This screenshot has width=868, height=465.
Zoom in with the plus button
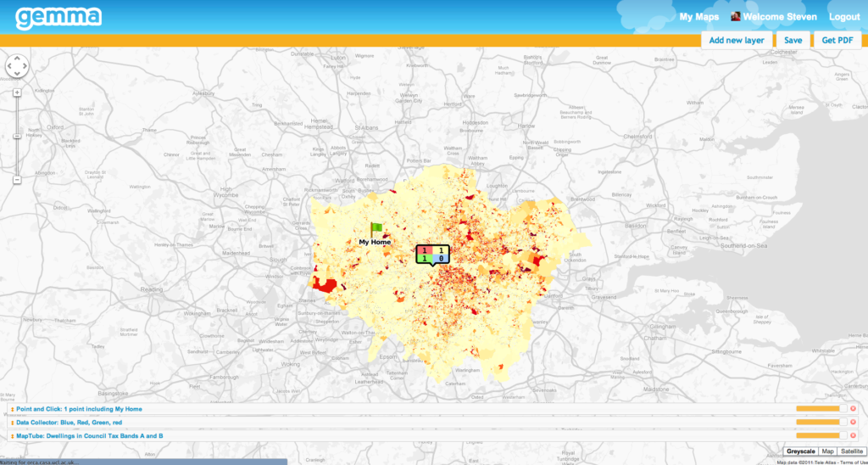[17, 92]
